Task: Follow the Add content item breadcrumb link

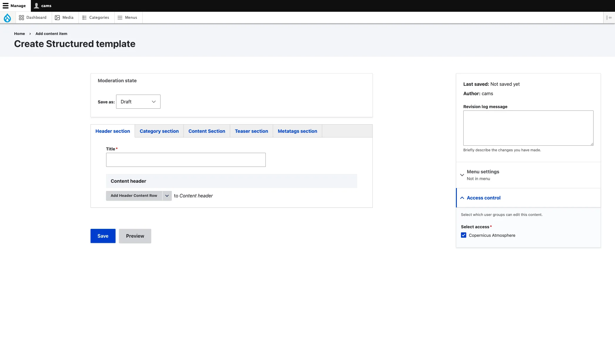Action: click(51, 34)
